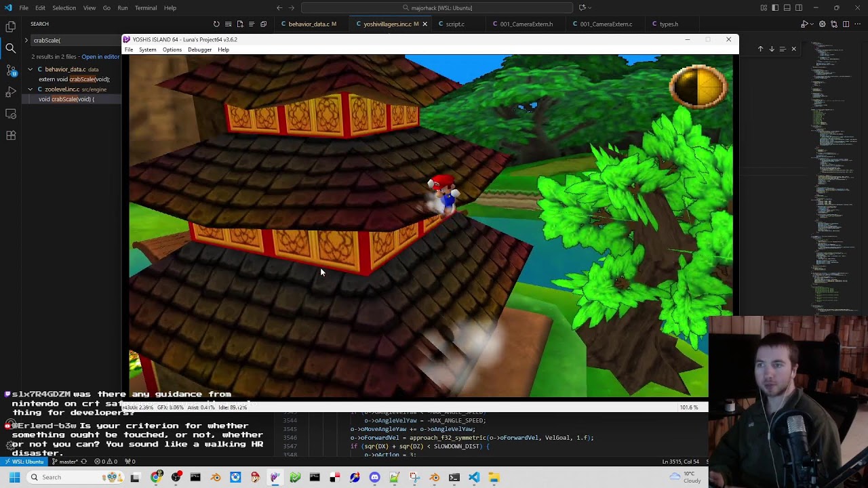Click the majorhack command center search
Image resolution: width=868 pixels, height=488 pixels.
tap(437, 7)
